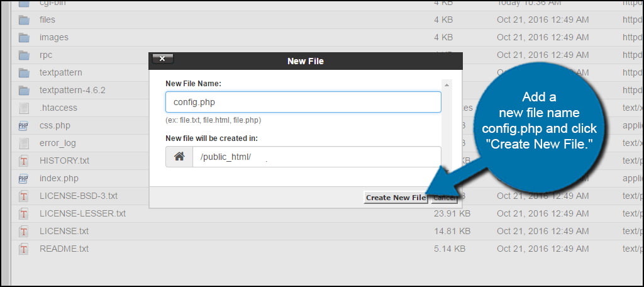
Task: Click the .htaccess file icon
Action: (x=24, y=108)
